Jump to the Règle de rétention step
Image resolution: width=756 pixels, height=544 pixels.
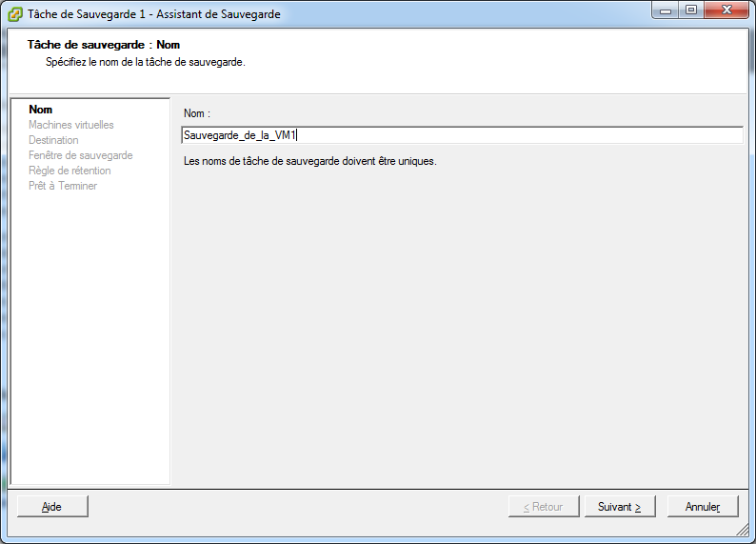[x=70, y=171]
